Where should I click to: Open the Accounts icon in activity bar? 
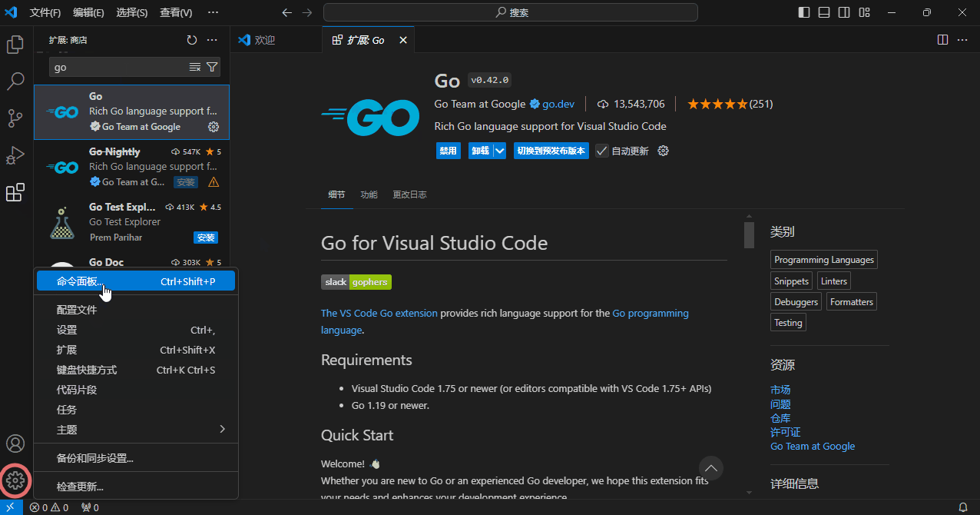tap(15, 444)
